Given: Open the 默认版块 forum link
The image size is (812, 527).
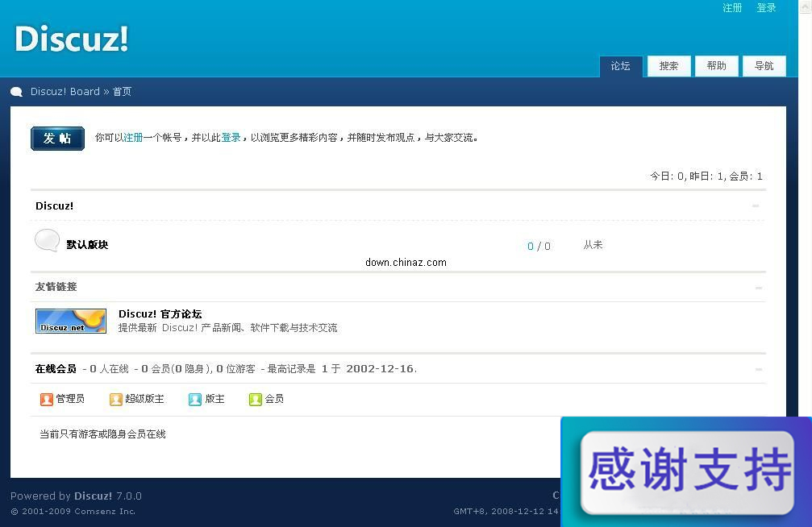Looking at the screenshot, I should [x=87, y=245].
